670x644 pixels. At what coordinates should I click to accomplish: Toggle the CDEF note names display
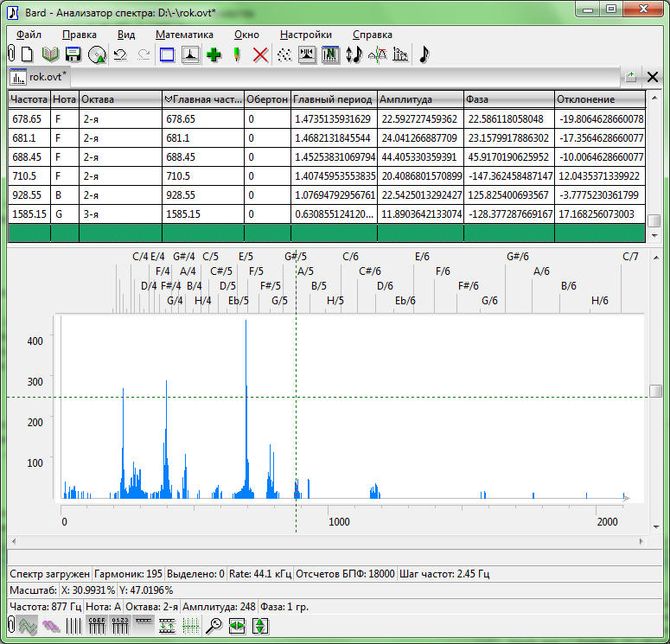[96, 626]
